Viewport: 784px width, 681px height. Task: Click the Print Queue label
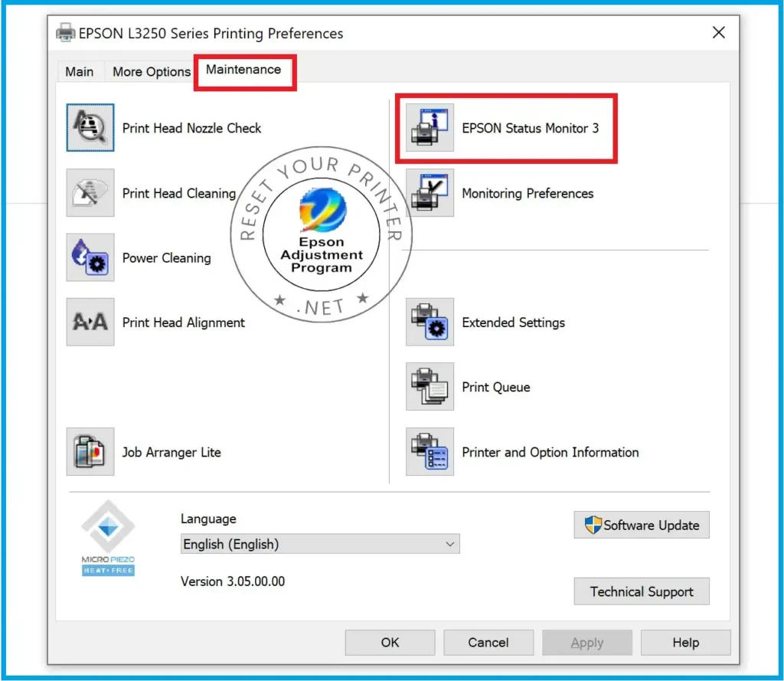[496, 387]
